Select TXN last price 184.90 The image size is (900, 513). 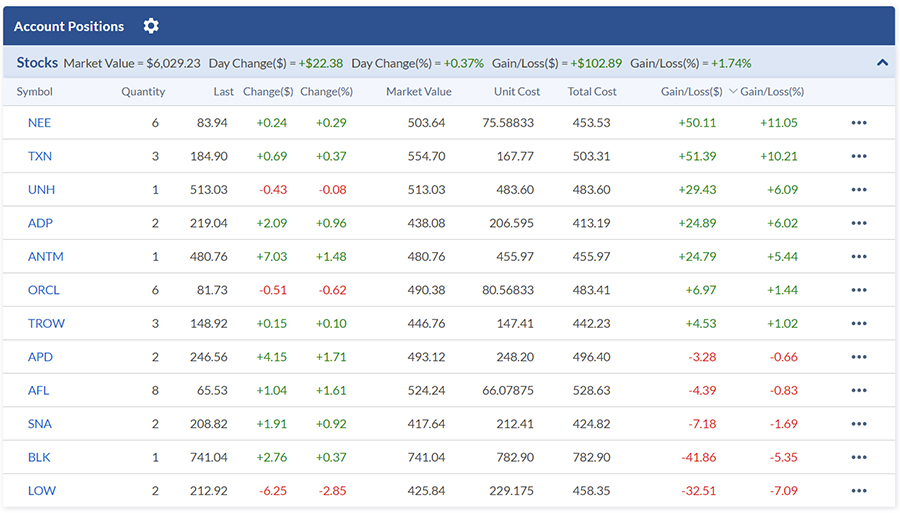209,156
